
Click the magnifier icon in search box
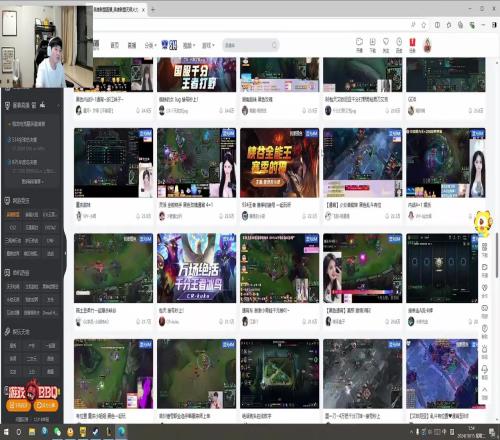coord(274,45)
